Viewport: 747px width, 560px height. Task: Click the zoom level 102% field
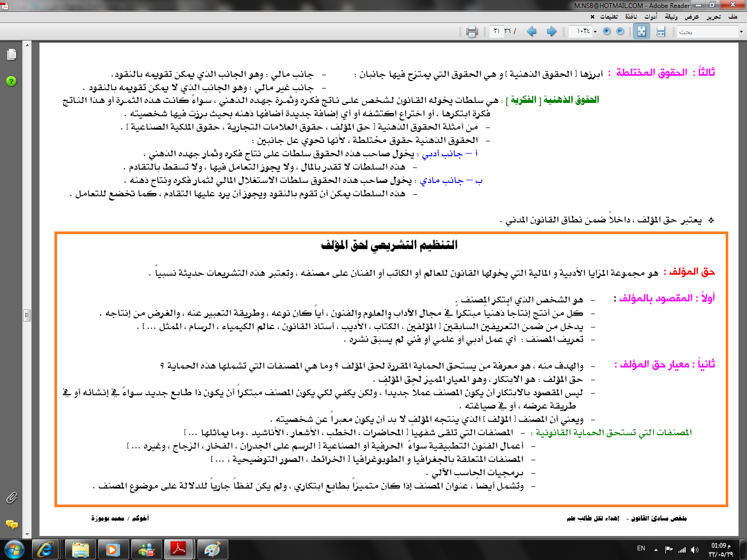[x=581, y=31]
